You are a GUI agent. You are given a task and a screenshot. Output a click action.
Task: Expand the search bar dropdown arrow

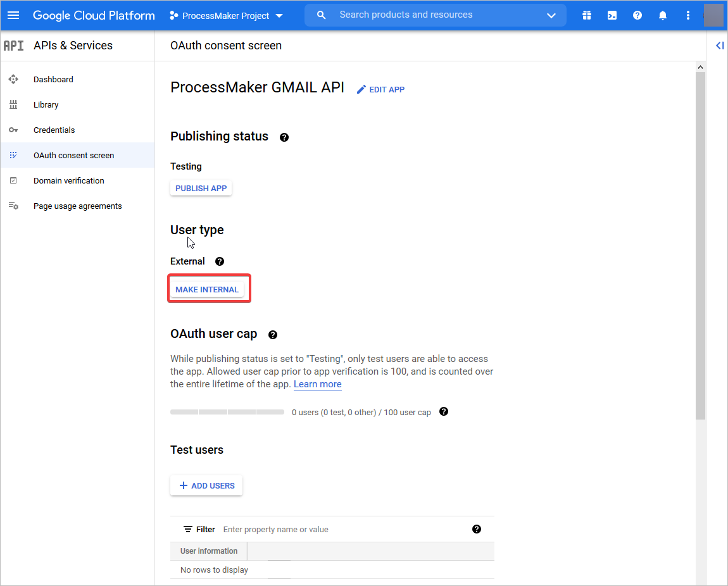(x=551, y=15)
